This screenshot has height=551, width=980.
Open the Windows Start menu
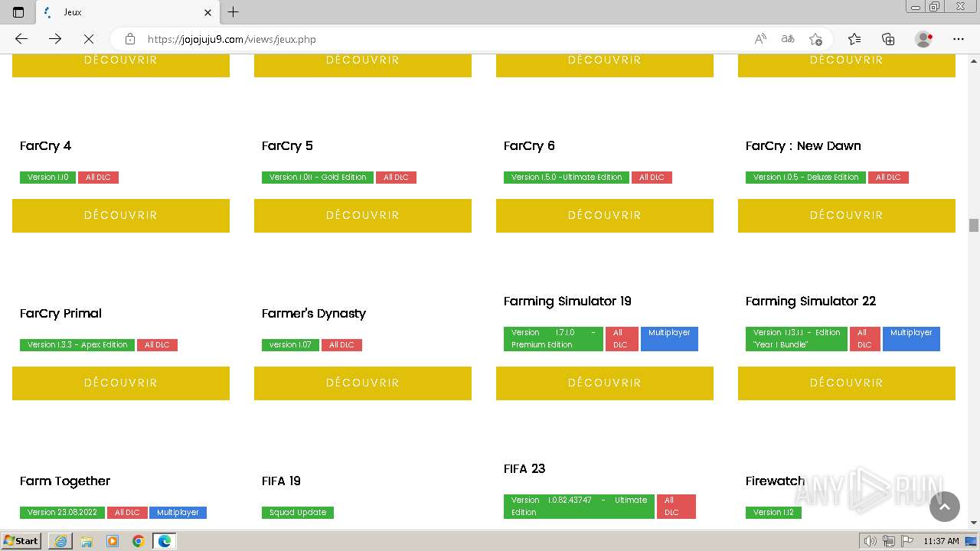(x=21, y=541)
